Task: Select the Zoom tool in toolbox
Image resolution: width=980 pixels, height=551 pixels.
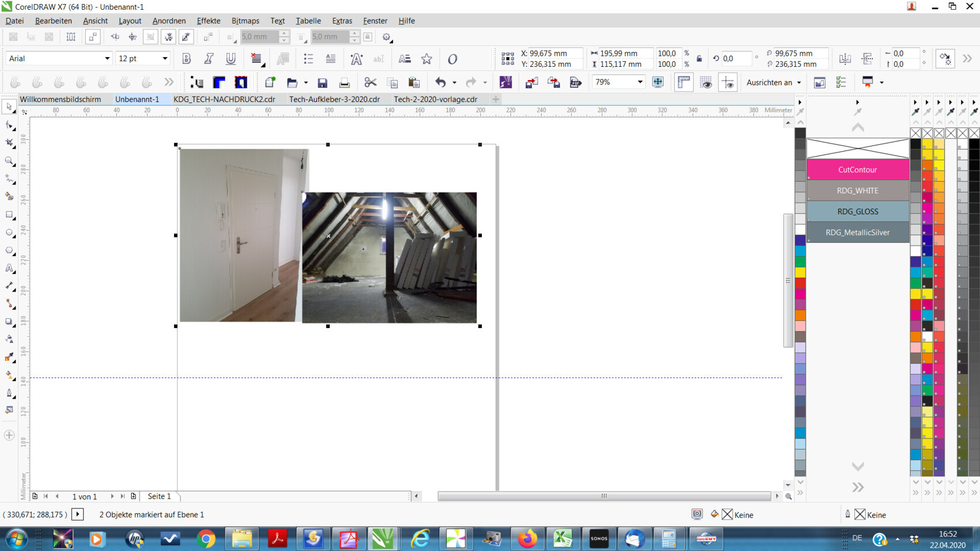Action: click(x=9, y=161)
